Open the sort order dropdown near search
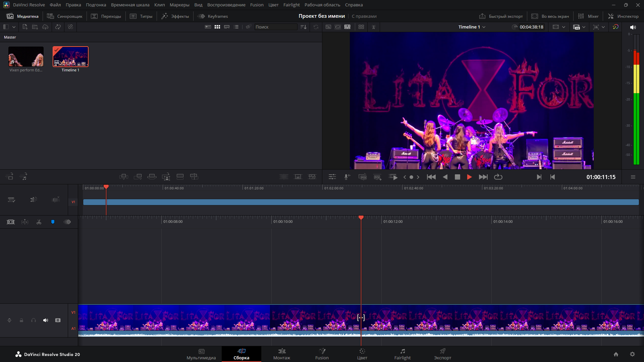Image resolution: width=644 pixels, height=362 pixels. point(304,27)
